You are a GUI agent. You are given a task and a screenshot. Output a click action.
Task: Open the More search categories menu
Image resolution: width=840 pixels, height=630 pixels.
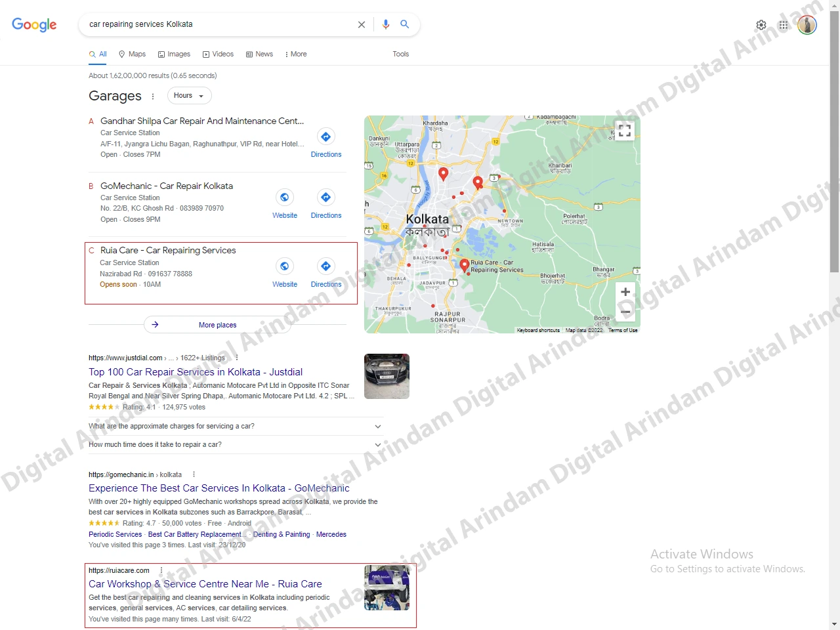(x=296, y=54)
